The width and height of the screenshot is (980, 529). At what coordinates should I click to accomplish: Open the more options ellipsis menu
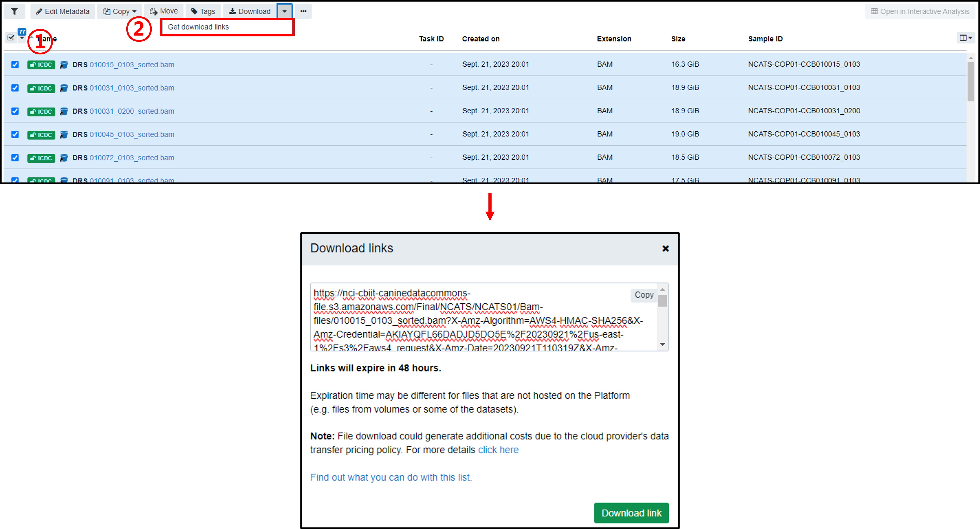tap(303, 11)
